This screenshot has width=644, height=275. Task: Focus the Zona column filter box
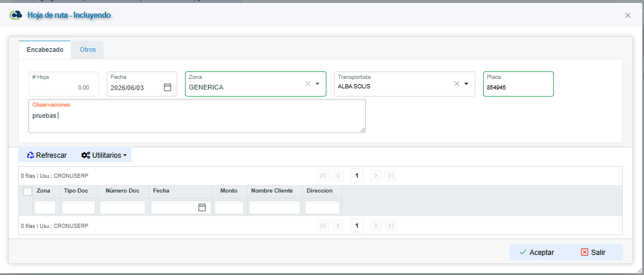pyautogui.click(x=45, y=207)
